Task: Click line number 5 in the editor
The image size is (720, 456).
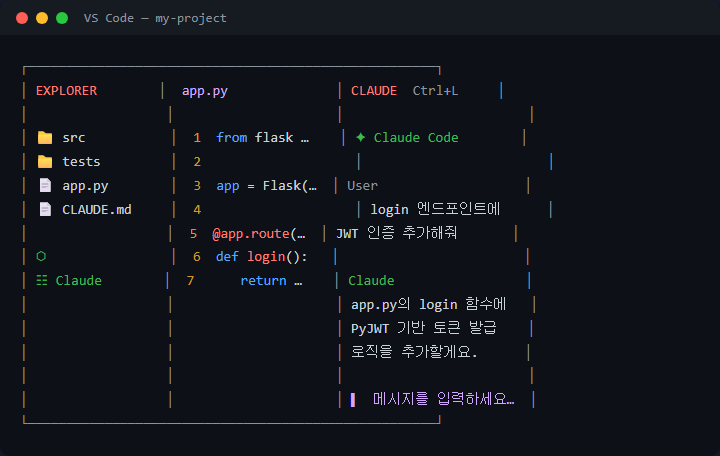Action: pos(193,233)
